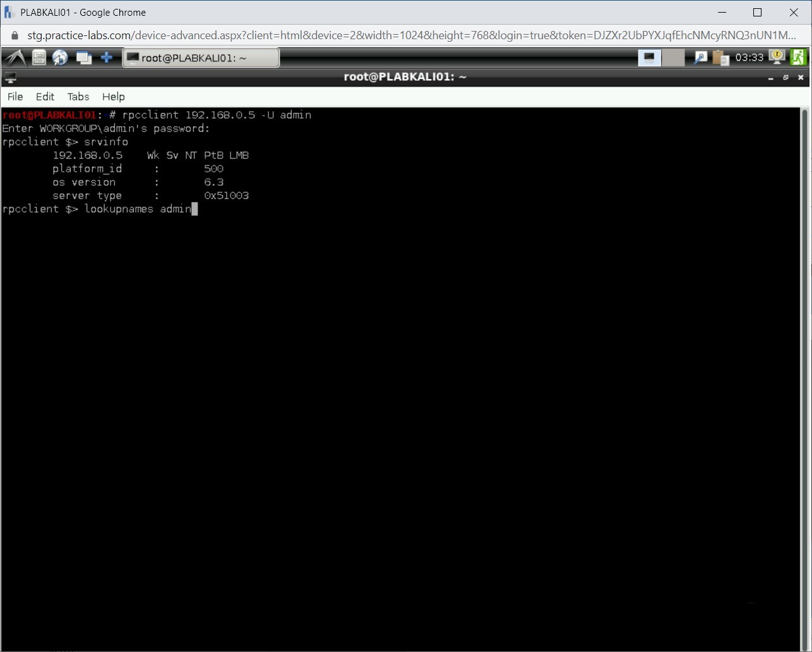Click the panel clock showing 03:33
Viewport: 812px width, 652px height.
749,58
